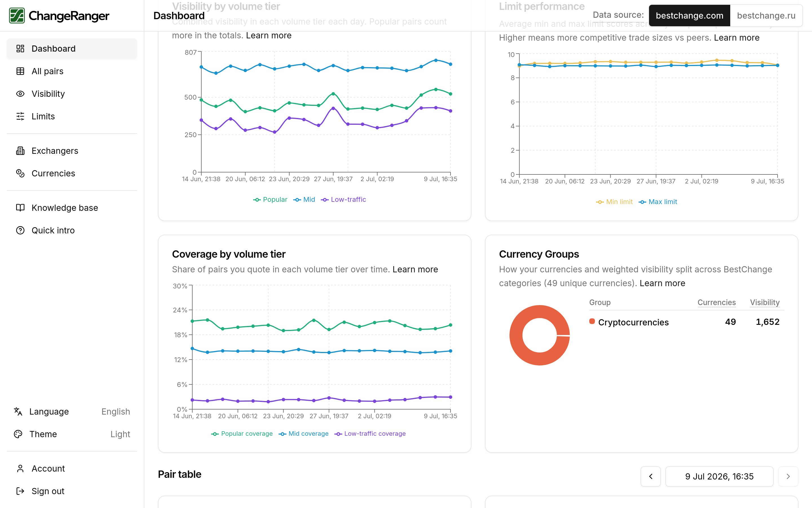This screenshot has height=508, width=812.
Task: Click the Quick intro question-mark icon
Action: (21, 230)
